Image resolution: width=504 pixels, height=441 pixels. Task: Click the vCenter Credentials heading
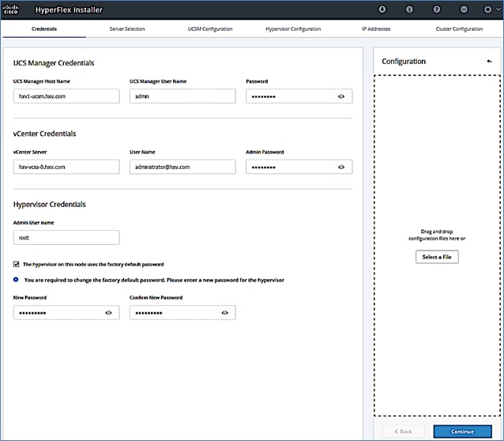pos(44,134)
